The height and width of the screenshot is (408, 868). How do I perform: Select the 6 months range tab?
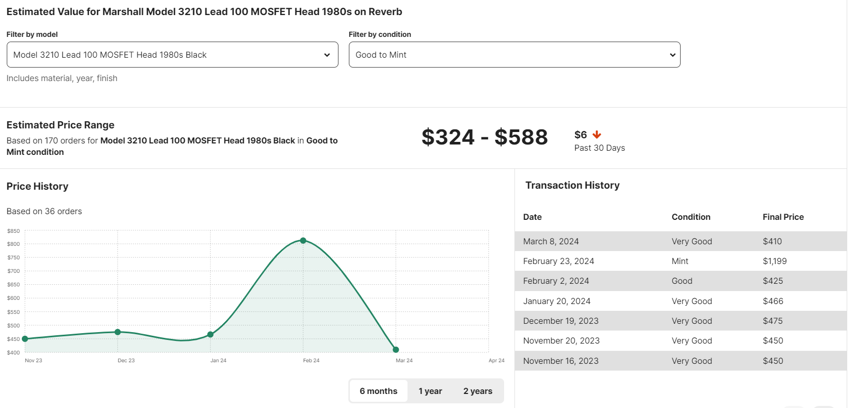[x=378, y=391]
